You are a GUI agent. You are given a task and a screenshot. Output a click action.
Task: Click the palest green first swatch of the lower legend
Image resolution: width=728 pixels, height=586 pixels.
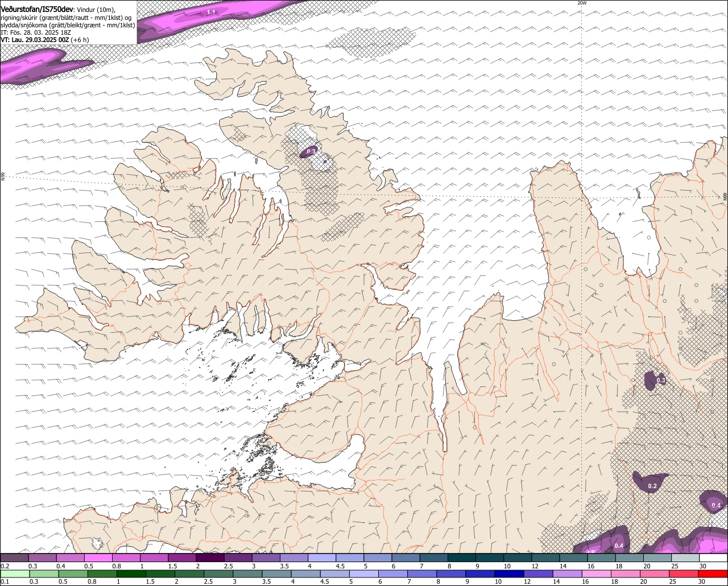click(x=15, y=573)
